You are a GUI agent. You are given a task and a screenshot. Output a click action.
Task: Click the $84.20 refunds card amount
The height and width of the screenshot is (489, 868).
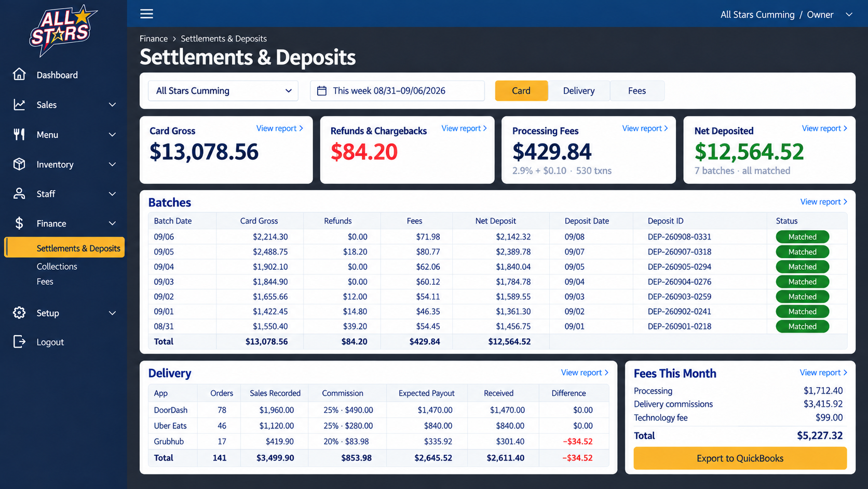tap(364, 151)
